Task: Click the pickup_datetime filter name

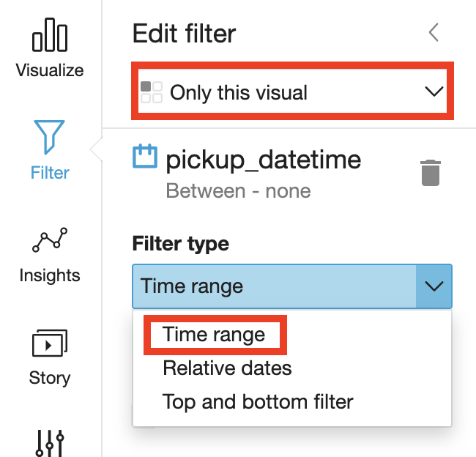Action: tap(264, 160)
